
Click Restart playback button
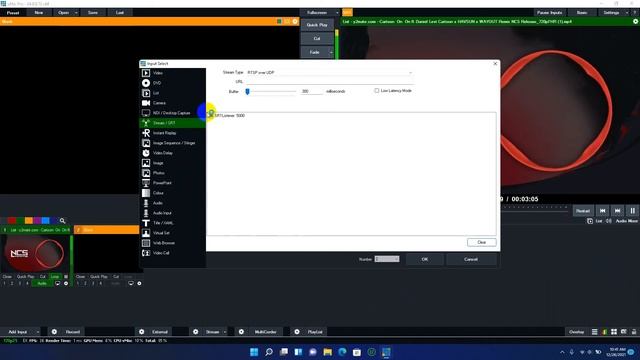(582, 211)
